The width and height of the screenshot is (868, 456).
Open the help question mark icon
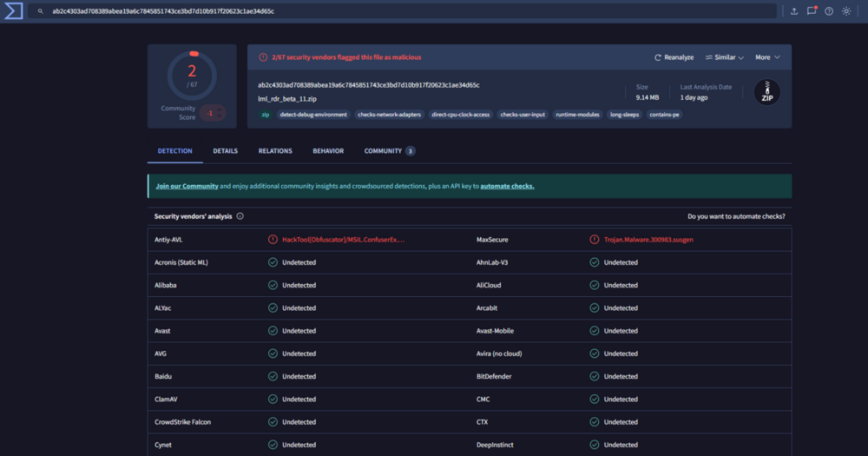829,11
